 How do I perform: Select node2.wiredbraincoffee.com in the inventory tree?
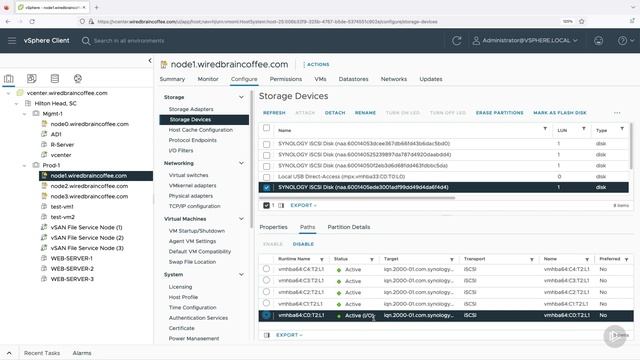(89, 186)
